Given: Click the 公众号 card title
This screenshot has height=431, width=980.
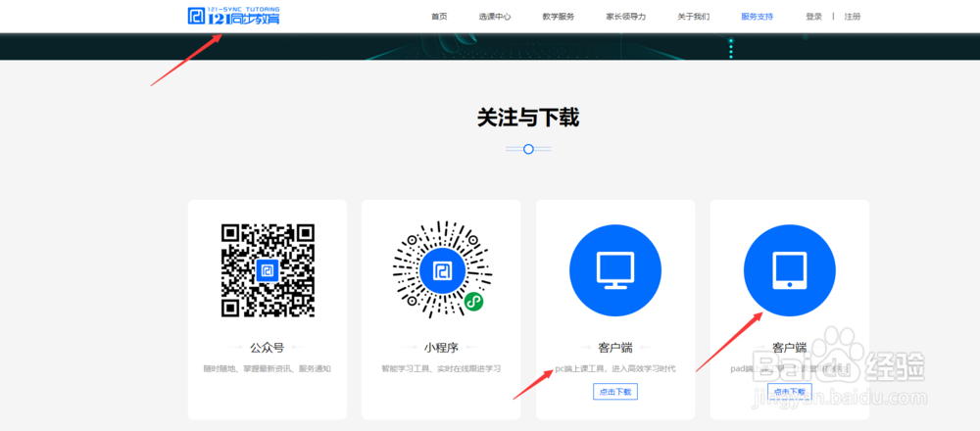Looking at the screenshot, I should [x=267, y=348].
